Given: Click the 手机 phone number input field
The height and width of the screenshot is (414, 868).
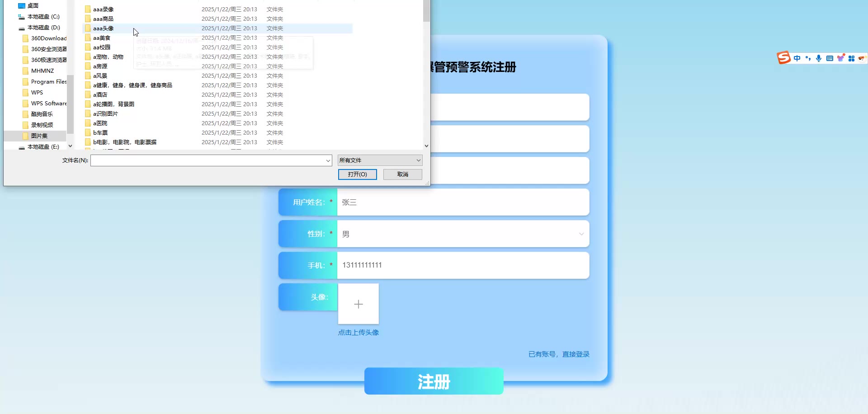Looking at the screenshot, I should coord(463,265).
